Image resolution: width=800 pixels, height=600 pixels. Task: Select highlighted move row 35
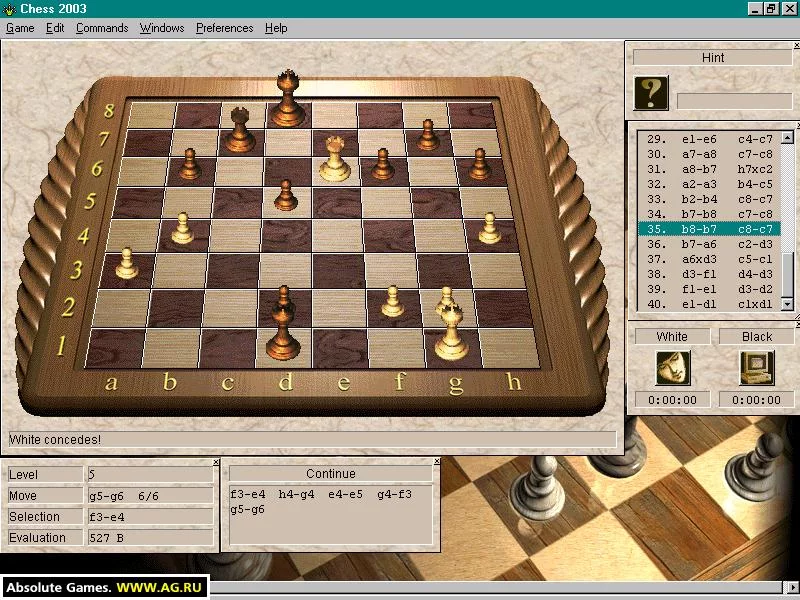click(709, 229)
